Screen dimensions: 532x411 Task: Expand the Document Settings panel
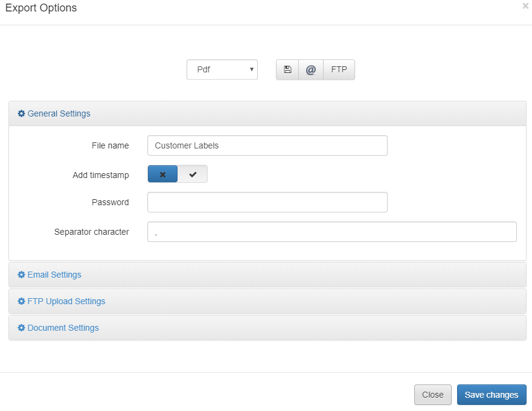coord(63,328)
